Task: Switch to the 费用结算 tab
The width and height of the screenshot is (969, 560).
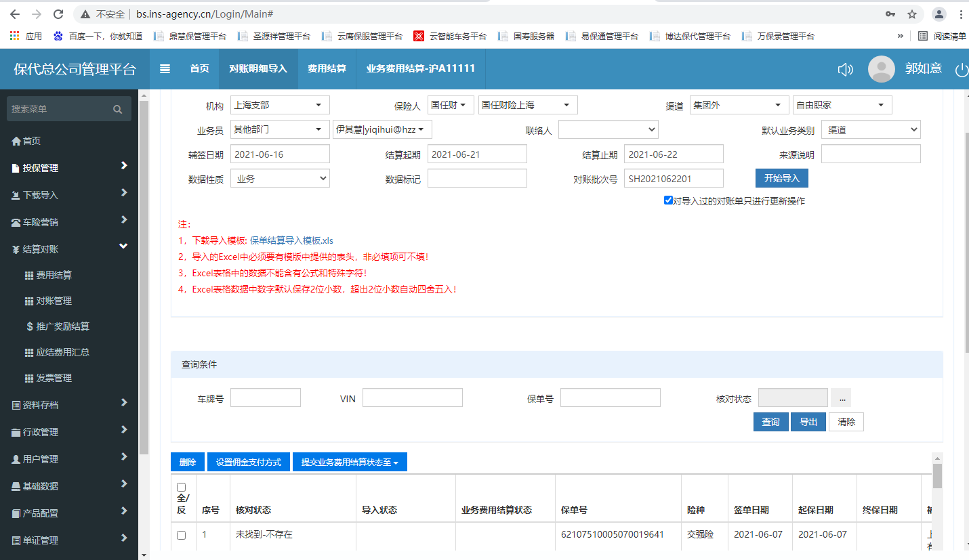Action: click(327, 68)
